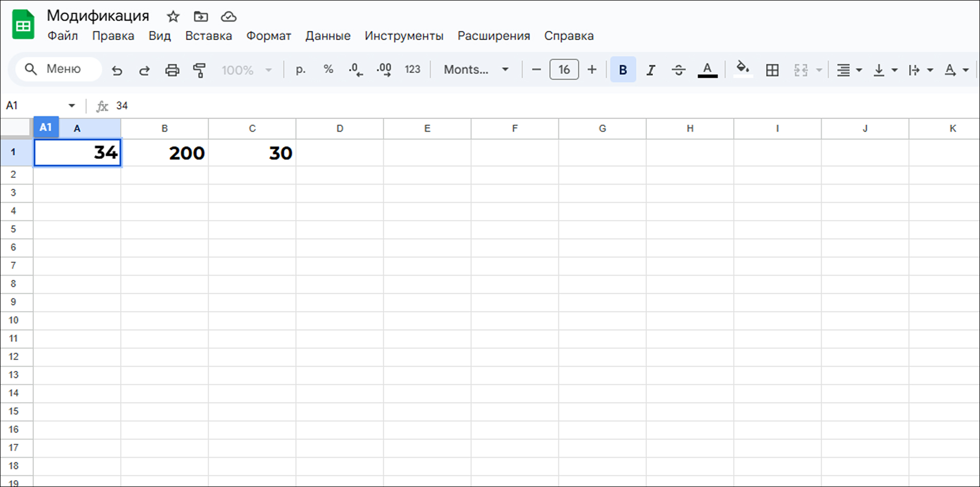
Task: Click the Google Sheets home logo
Action: (23, 24)
